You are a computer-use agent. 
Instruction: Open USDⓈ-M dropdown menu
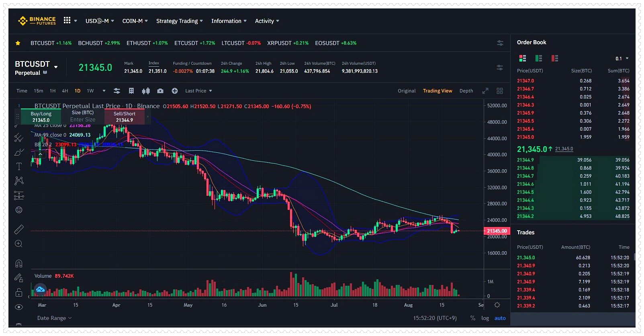[100, 21]
